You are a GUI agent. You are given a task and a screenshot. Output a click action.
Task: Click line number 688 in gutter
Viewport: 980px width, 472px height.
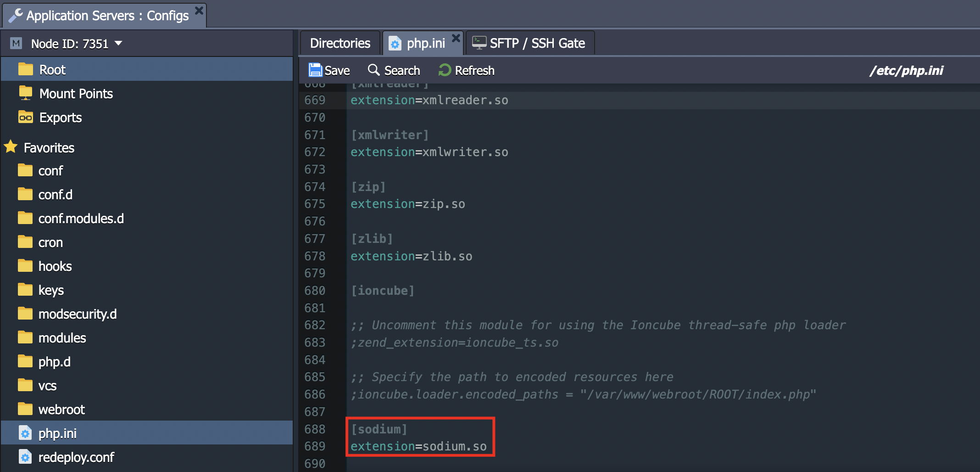tap(315, 429)
